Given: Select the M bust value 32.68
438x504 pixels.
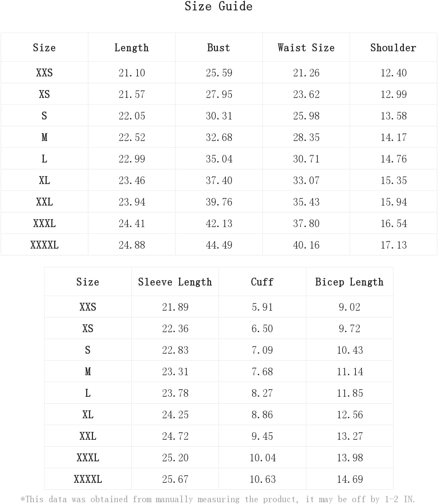Looking at the screenshot, I should pos(219,137).
